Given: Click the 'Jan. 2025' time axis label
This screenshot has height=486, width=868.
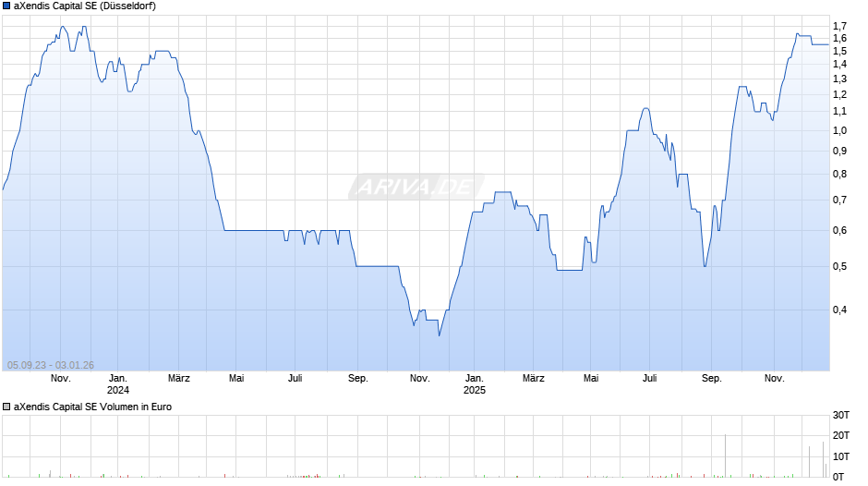Looking at the screenshot, I should click(x=475, y=384).
